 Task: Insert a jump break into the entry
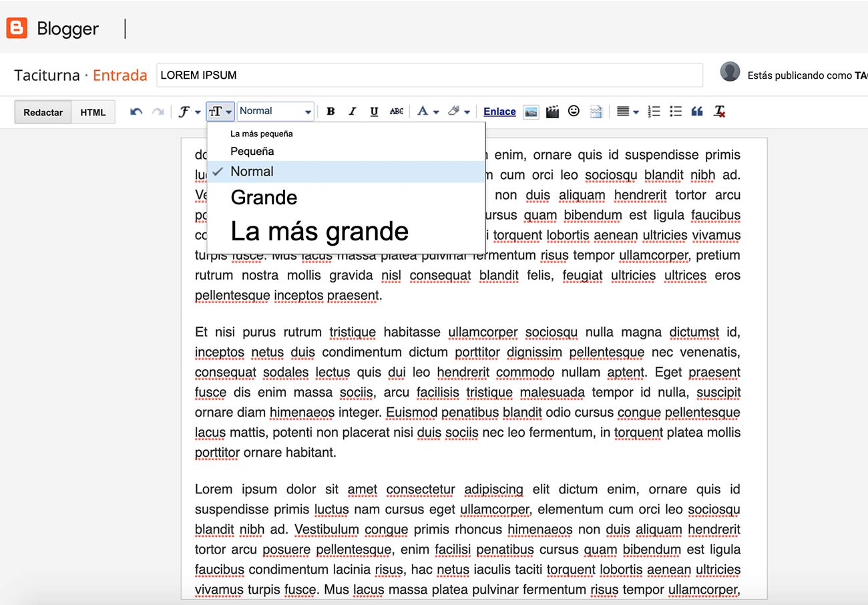[595, 111]
